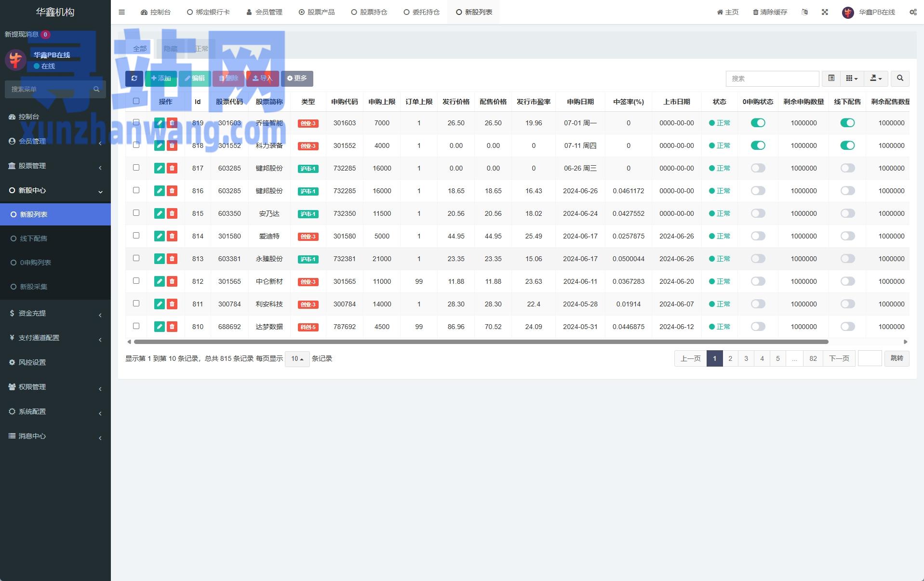Open 新股采集 in the sidebar
Viewport: 924px width, 581px height.
pyautogui.click(x=55, y=287)
